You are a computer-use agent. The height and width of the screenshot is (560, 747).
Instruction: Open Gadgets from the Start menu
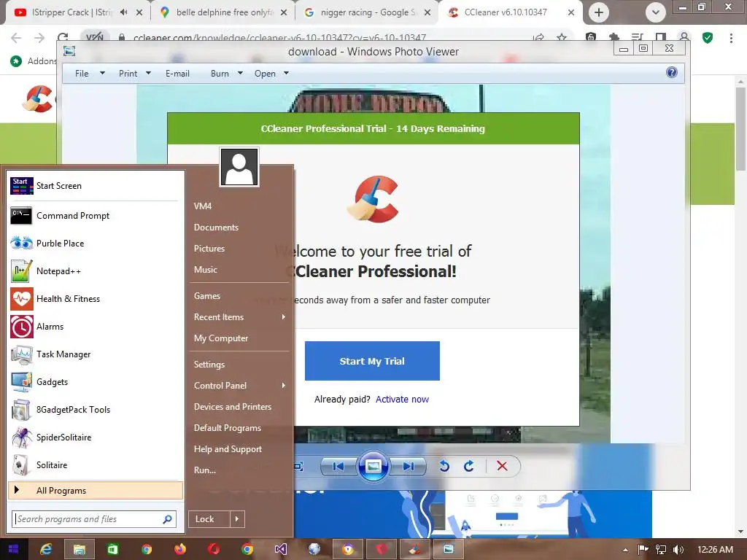(x=96, y=382)
